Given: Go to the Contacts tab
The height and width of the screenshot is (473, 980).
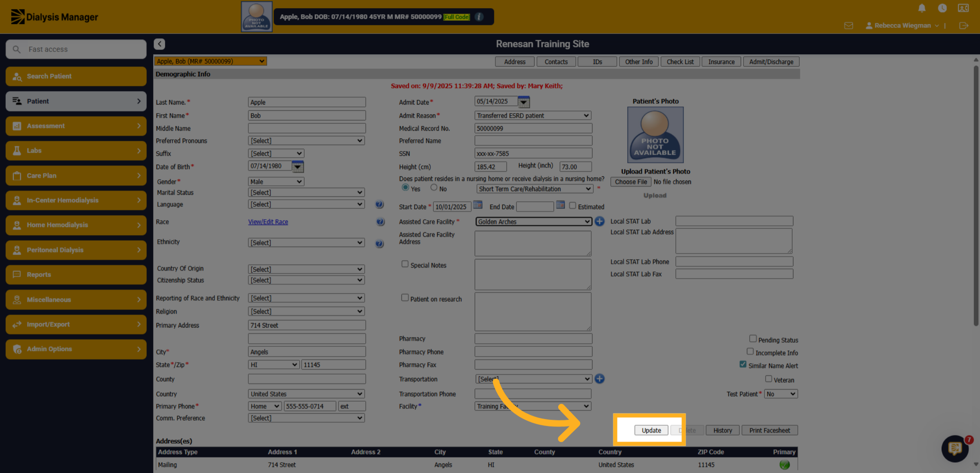Looking at the screenshot, I should [x=556, y=62].
